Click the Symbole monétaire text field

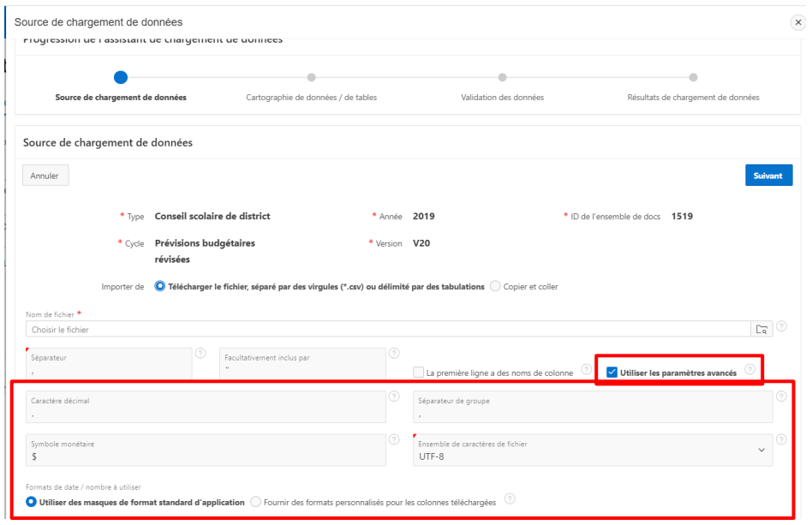(x=204, y=456)
